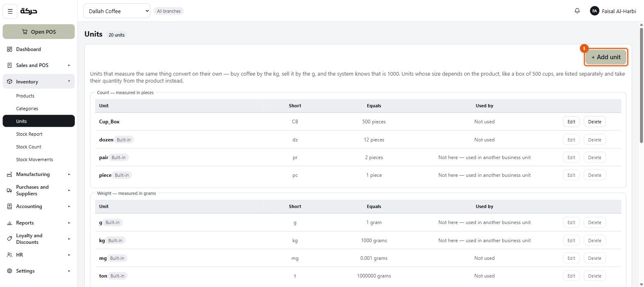Viewport: 644px width, 287px height.
Task: Click the Accounting ledger icon
Action: (x=9, y=206)
